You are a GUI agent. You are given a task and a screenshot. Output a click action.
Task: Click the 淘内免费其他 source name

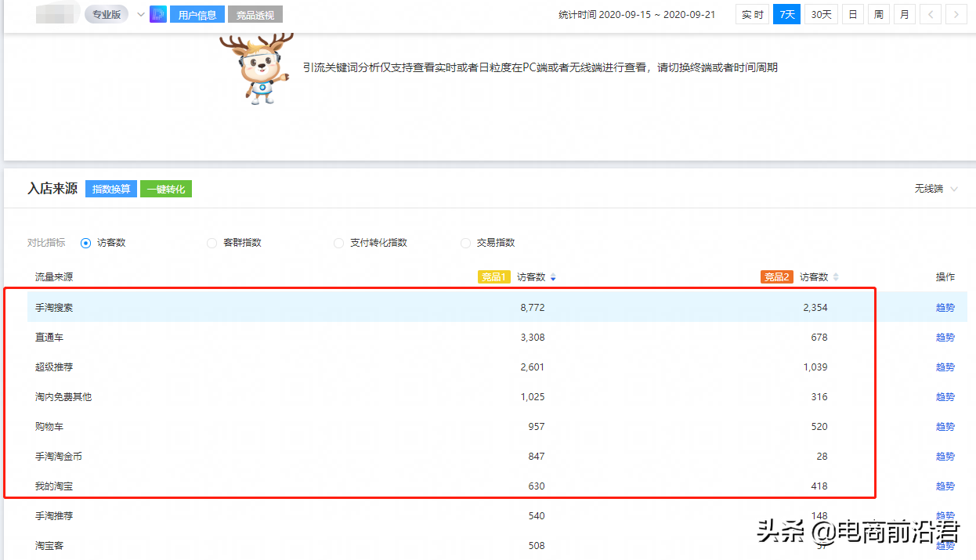pyautogui.click(x=63, y=397)
